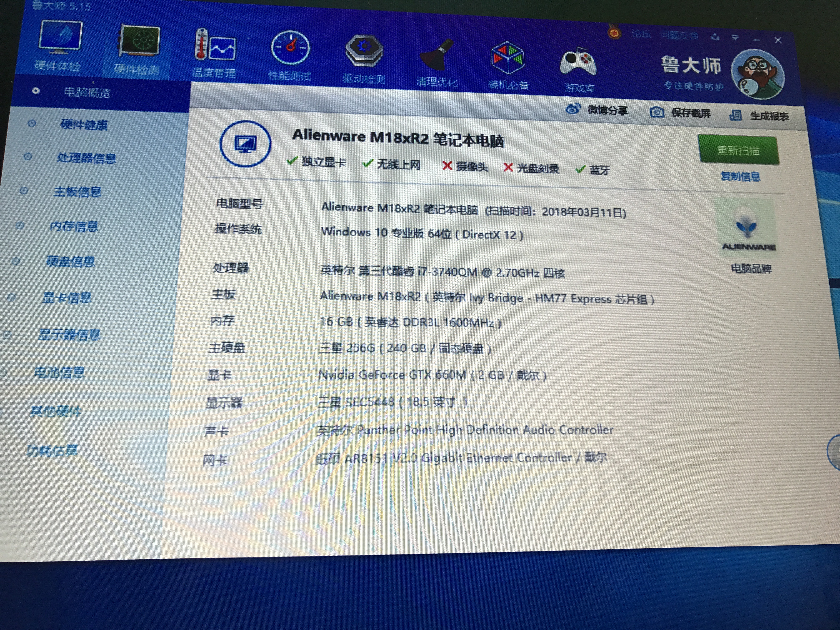840x630 pixels.
Task: Click the title Alienware M18xR2 笔记本电脑
Action: [x=398, y=138]
